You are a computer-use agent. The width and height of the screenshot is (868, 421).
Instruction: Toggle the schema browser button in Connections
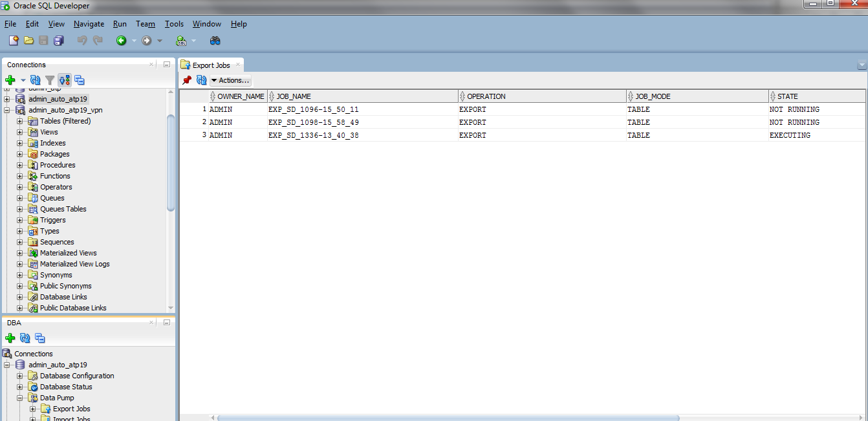[64, 80]
